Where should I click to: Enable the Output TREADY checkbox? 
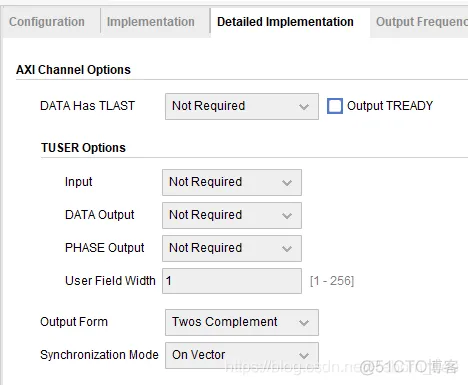tap(335, 106)
